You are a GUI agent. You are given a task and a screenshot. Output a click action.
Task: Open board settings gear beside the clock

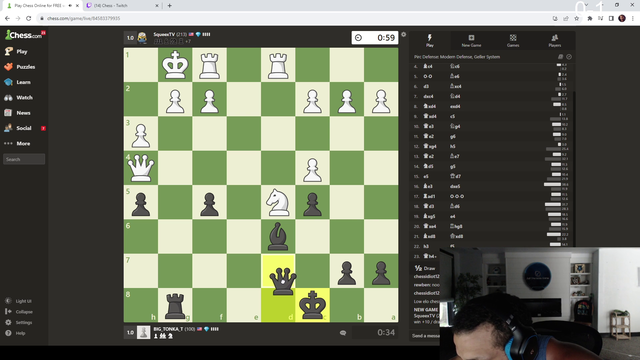pos(404,35)
